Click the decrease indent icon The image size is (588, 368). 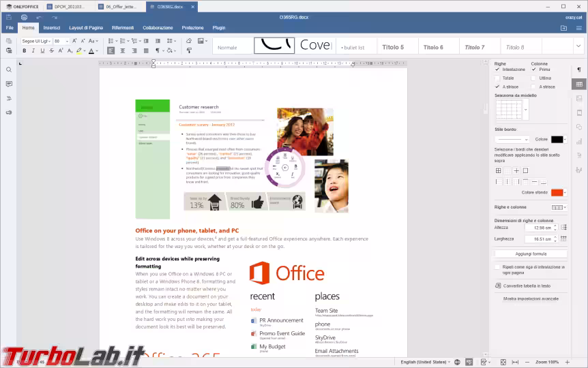(146, 41)
